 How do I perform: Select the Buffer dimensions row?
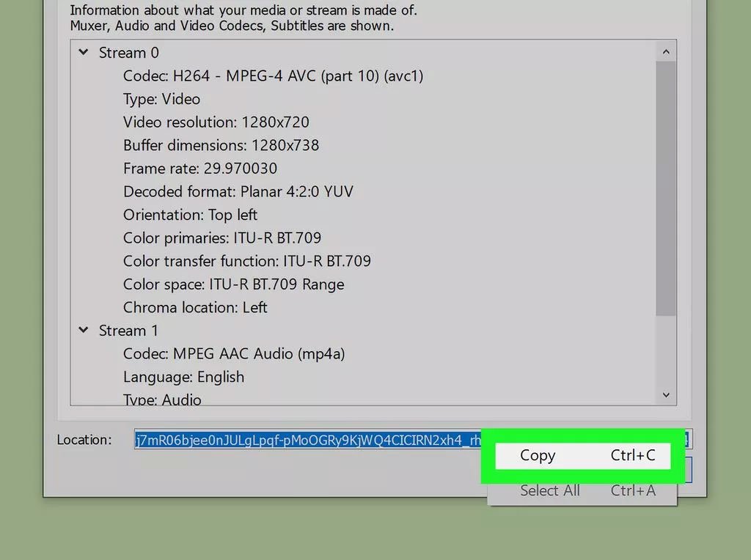coord(221,145)
